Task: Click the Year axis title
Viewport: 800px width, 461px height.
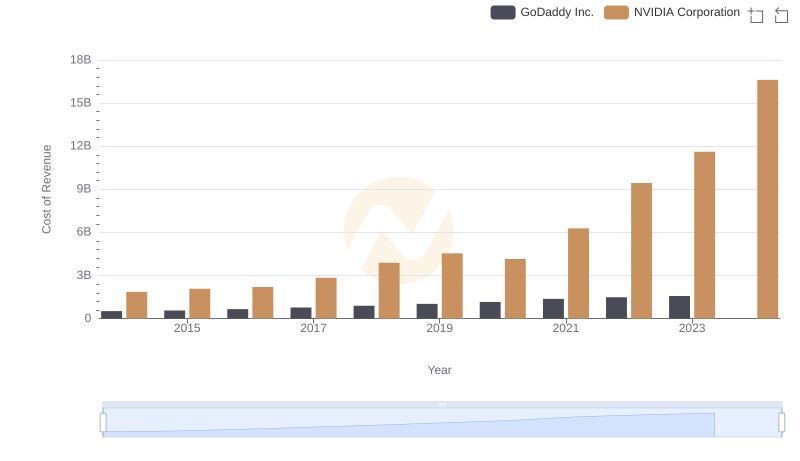Action: click(x=439, y=370)
